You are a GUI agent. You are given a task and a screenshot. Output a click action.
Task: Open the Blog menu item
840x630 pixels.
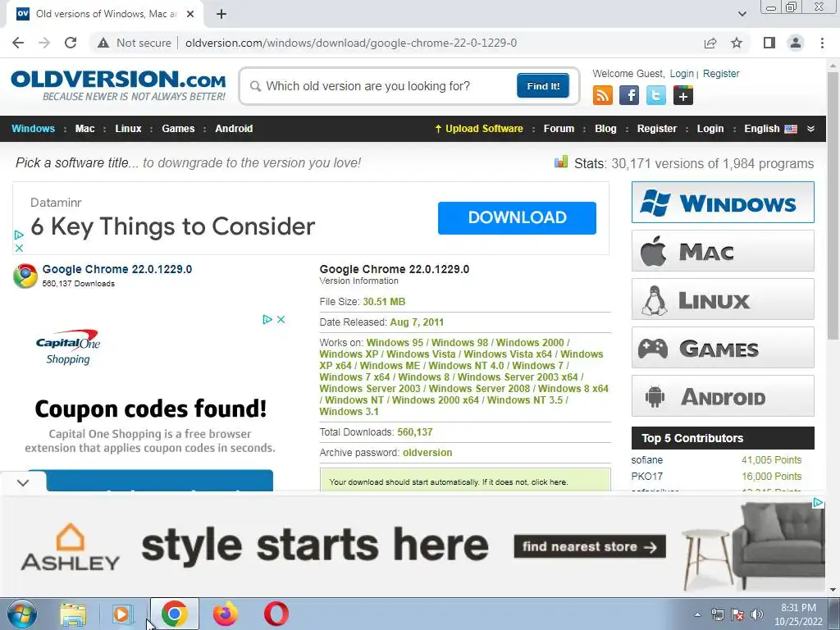[x=605, y=129]
